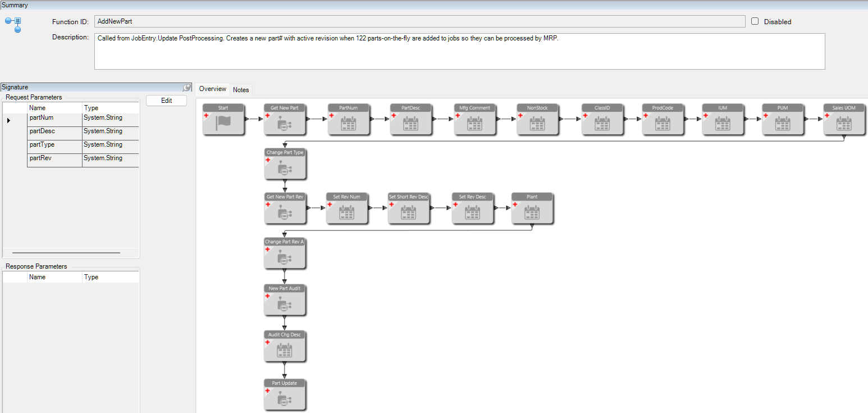868x413 pixels.
Task: Click the Edit button for parameters
Action: tap(166, 101)
